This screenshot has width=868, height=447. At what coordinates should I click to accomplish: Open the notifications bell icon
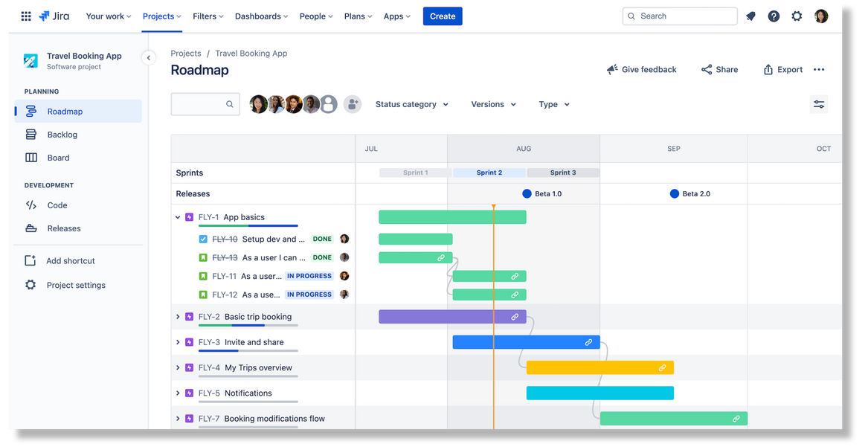(750, 16)
